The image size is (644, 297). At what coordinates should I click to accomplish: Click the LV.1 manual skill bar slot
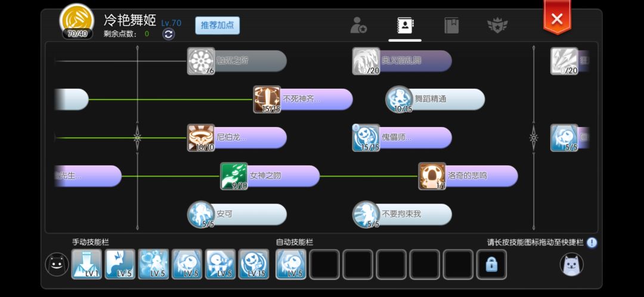click(86, 265)
